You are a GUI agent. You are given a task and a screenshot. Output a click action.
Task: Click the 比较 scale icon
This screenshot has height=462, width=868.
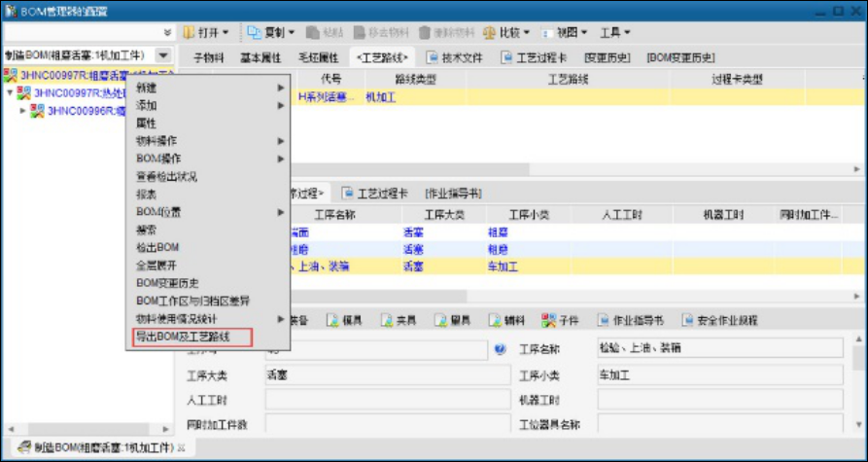point(489,33)
